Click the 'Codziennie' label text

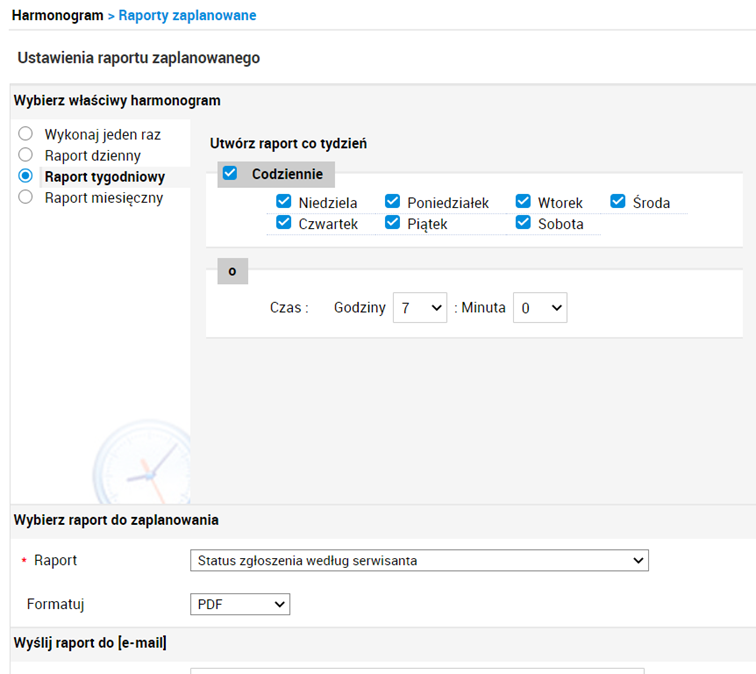tap(287, 174)
